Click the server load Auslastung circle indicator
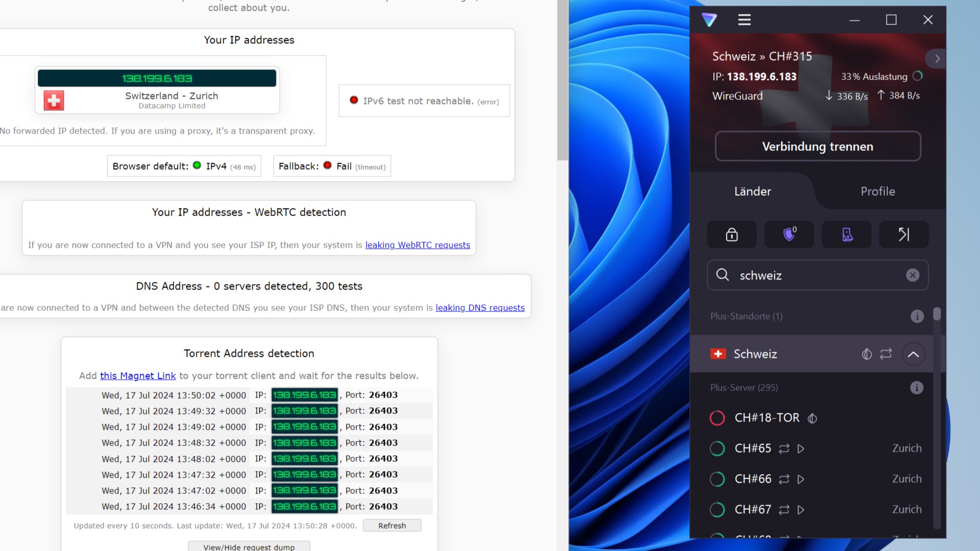Viewport: 980px width, 551px height. pos(918,76)
